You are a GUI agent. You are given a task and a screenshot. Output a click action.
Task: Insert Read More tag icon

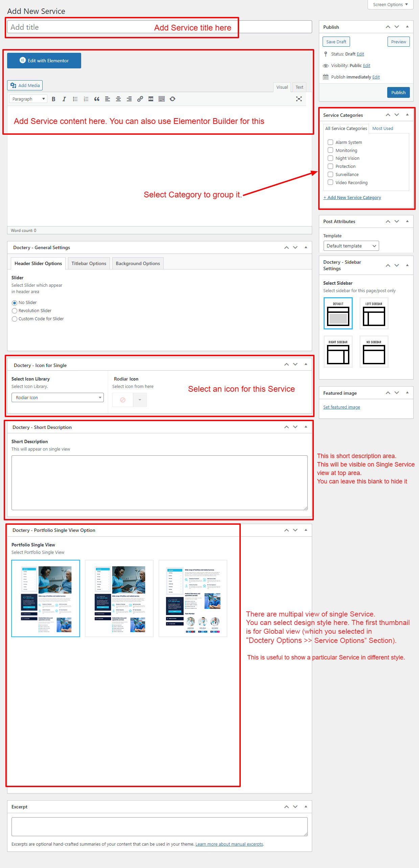click(151, 99)
